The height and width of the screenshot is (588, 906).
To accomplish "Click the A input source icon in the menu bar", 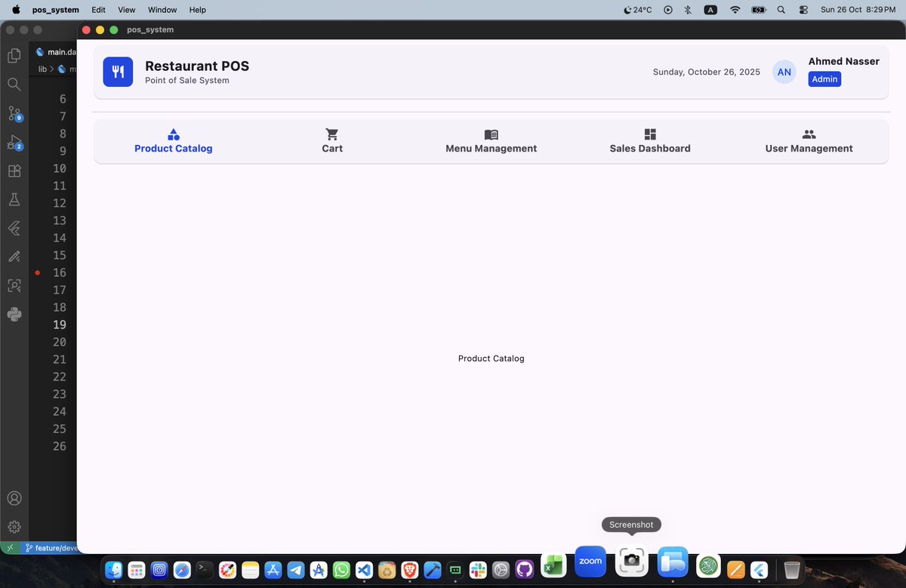I will 710,10.
